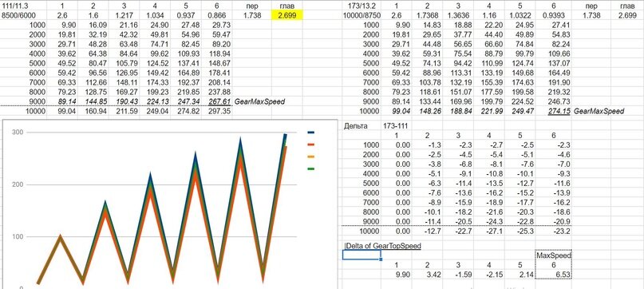This screenshot has width=644, height=289.
Task: Click delta value -21.6
Action: click(488, 212)
